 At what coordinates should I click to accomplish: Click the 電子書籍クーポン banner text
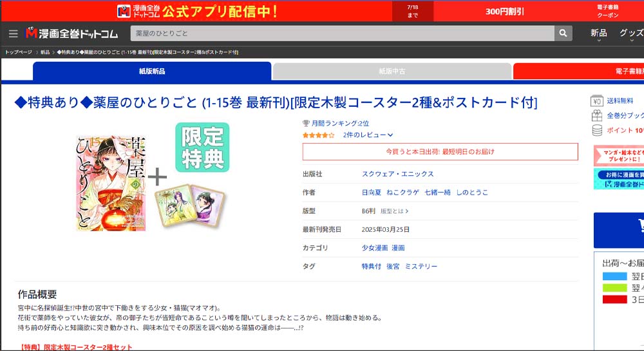click(608, 11)
